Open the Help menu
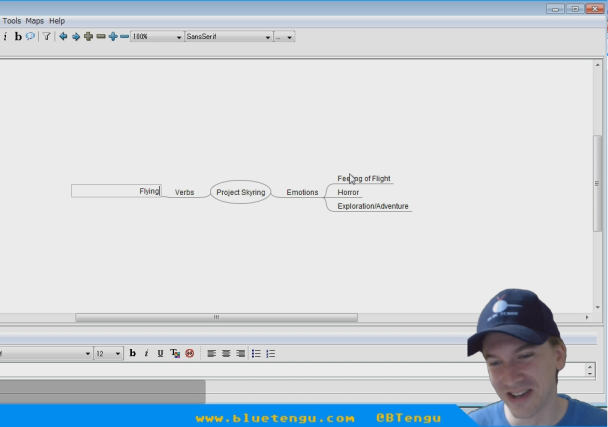The width and height of the screenshot is (608, 427). (57, 21)
